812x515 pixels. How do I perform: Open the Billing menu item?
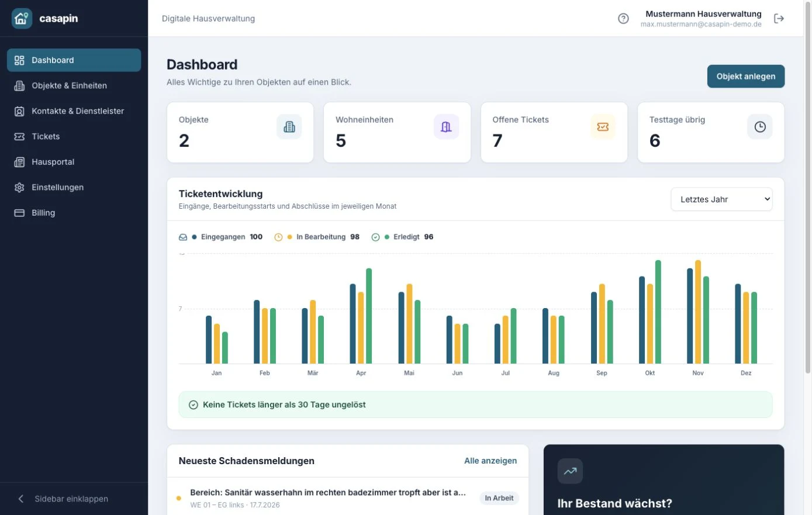[74, 213]
